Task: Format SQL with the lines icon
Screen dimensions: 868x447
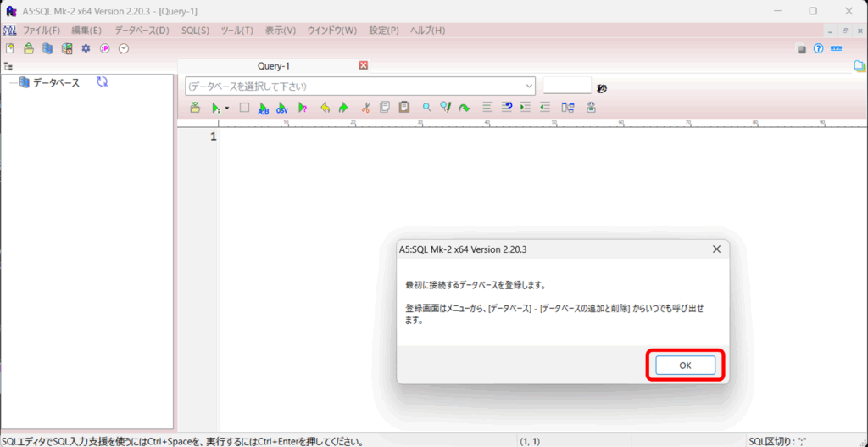Action: pos(487,108)
